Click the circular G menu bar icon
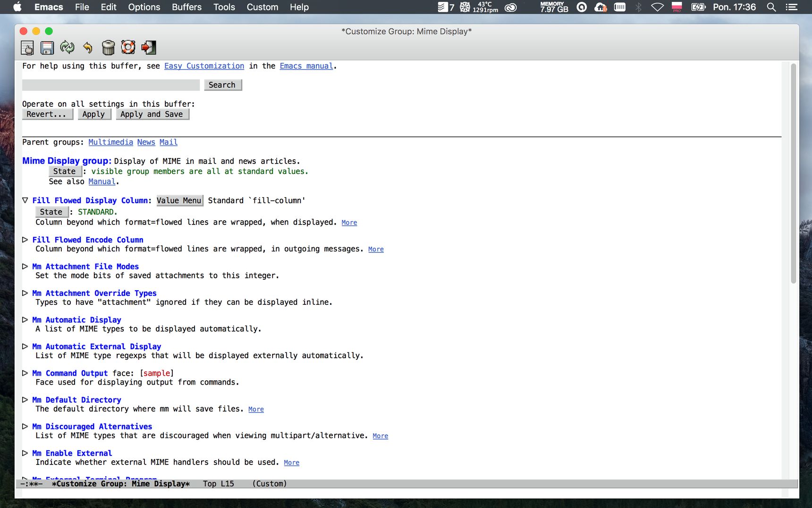This screenshot has width=812, height=508. pyautogui.click(x=582, y=7)
